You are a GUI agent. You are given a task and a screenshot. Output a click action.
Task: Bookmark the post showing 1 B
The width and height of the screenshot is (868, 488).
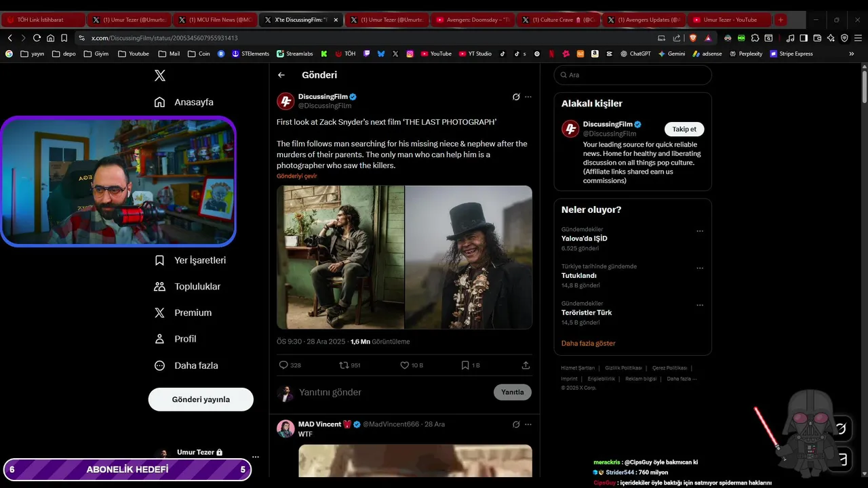470,365
